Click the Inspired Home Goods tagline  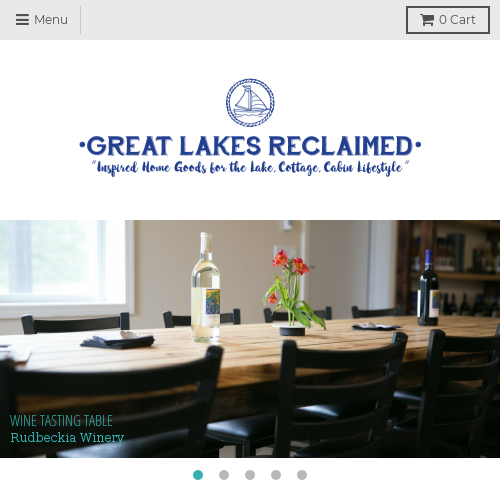250,168
